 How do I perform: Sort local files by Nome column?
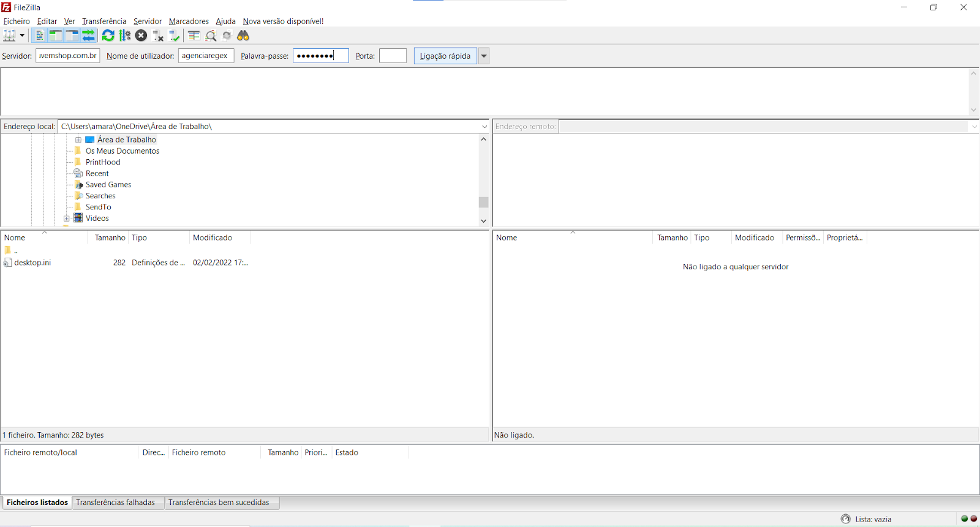coord(45,237)
